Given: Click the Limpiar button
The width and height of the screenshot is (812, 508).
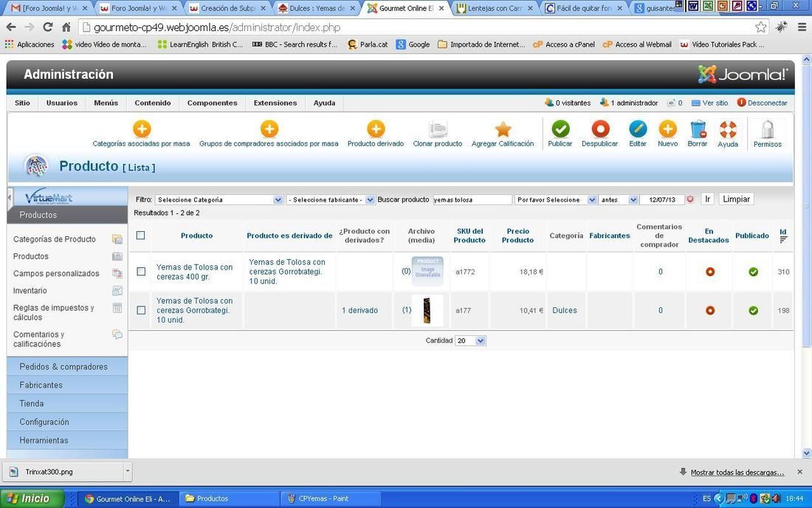Looking at the screenshot, I should click(x=736, y=199).
